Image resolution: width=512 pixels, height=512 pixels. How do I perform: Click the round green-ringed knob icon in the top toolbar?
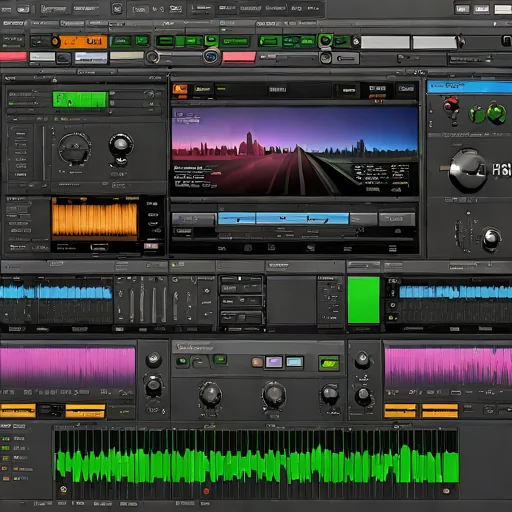click(x=325, y=41)
